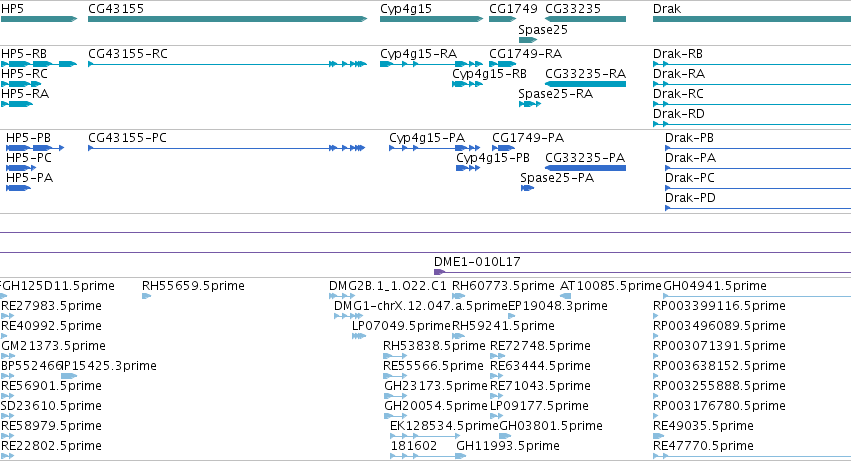
Task: Click the GH23173.5prime EST
Action: pos(396,396)
